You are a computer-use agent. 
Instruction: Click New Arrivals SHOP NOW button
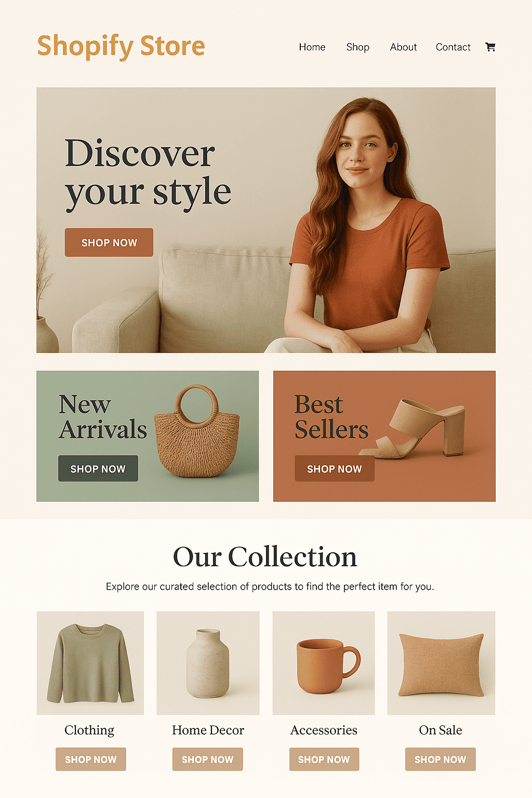click(98, 469)
